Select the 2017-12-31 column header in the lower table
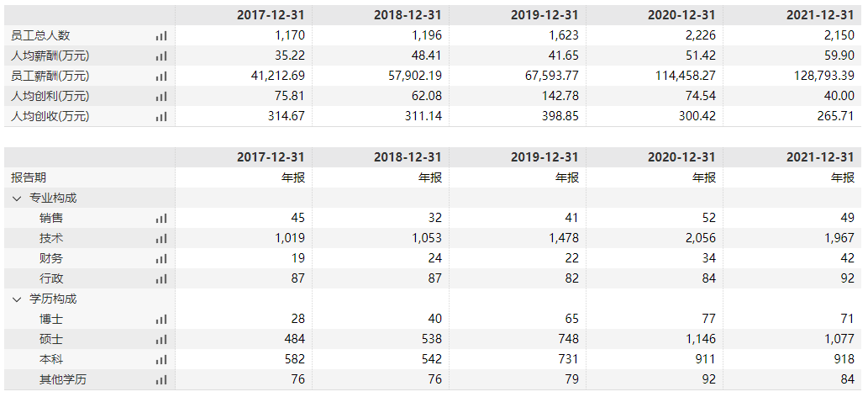Viewport: 868px width, 397px height. pyautogui.click(x=271, y=157)
